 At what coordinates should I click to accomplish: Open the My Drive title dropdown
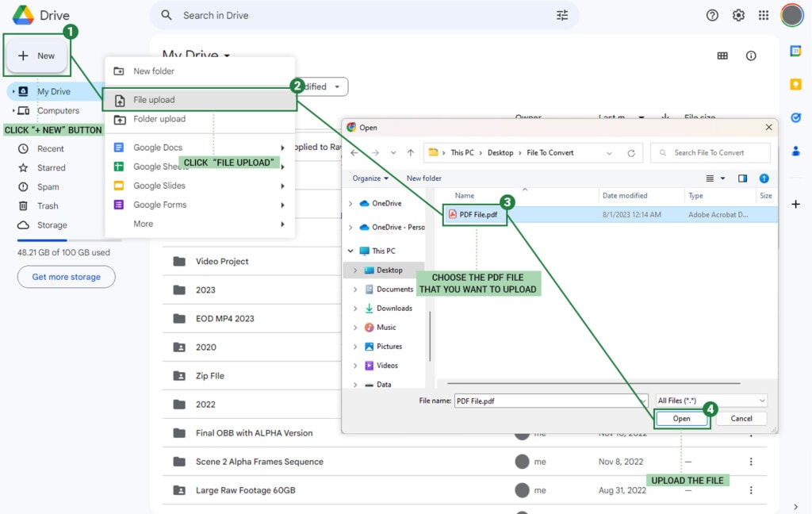tap(227, 55)
